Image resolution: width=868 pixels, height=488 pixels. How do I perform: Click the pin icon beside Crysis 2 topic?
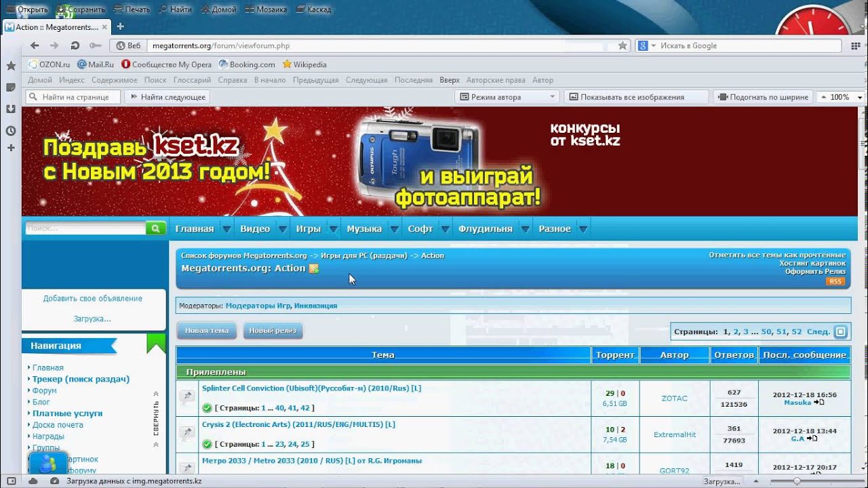point(186,433)
